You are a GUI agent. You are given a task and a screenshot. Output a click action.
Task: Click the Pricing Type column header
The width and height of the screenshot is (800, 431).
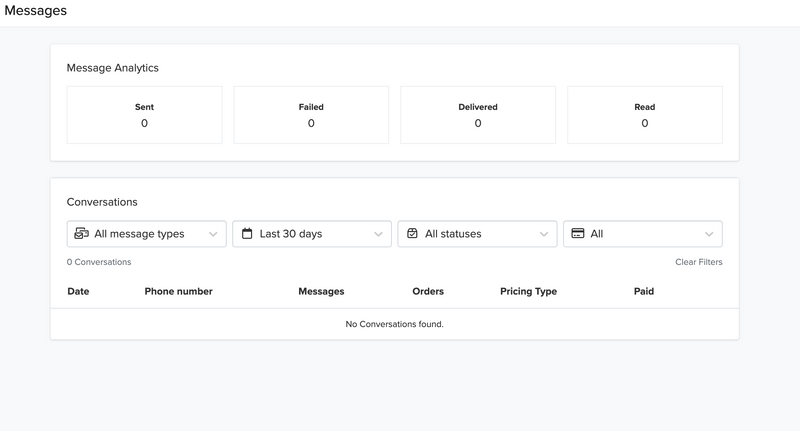(529, 291)
